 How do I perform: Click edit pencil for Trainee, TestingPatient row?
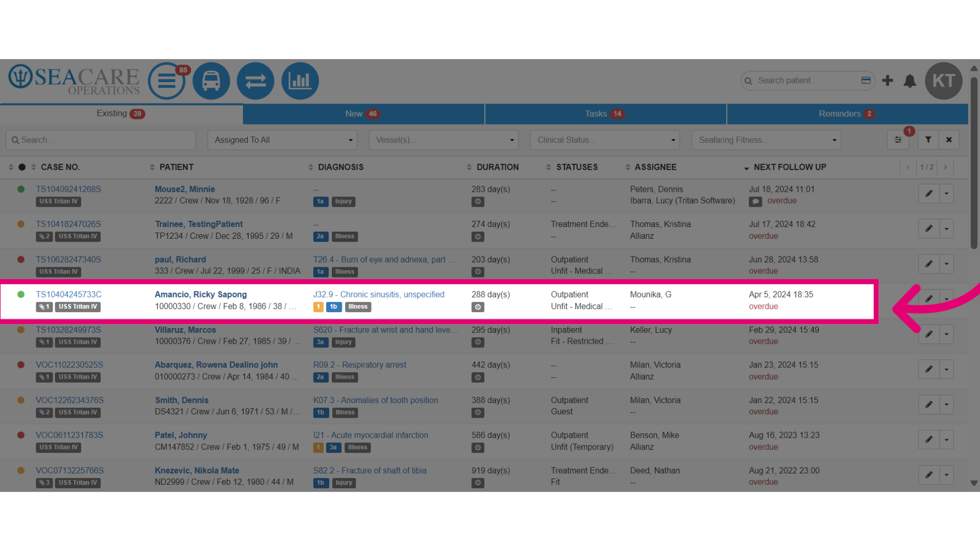coord(929,229)
